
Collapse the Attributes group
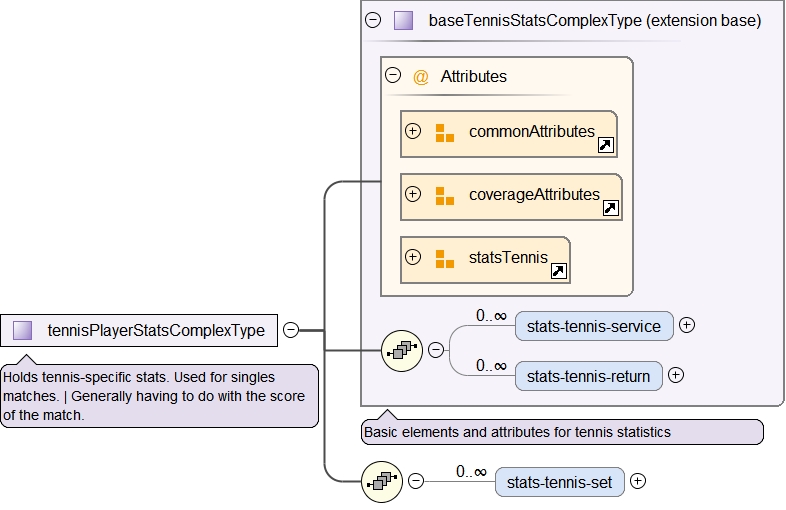(393, 75)
